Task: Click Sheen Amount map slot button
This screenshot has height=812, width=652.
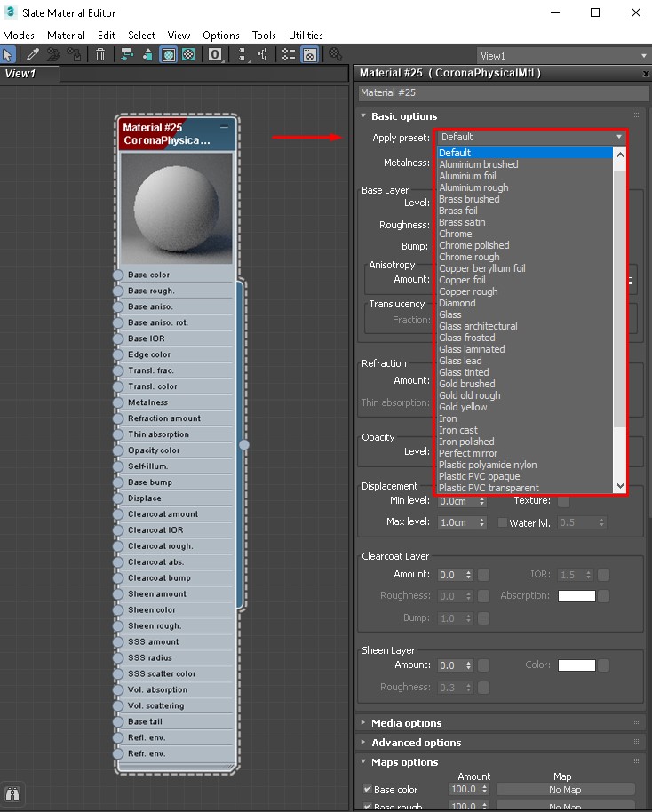Action: [x=483, y=665]
